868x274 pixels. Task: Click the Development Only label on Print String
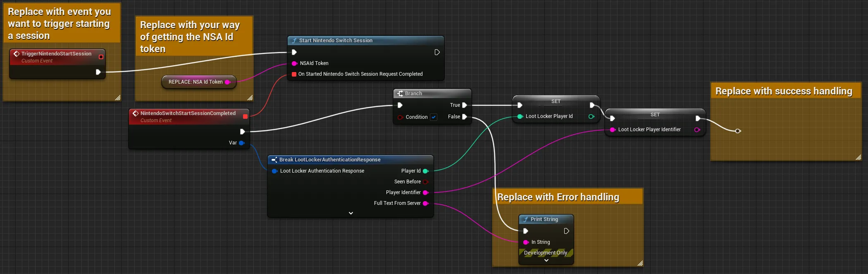(x=546, y=253)
